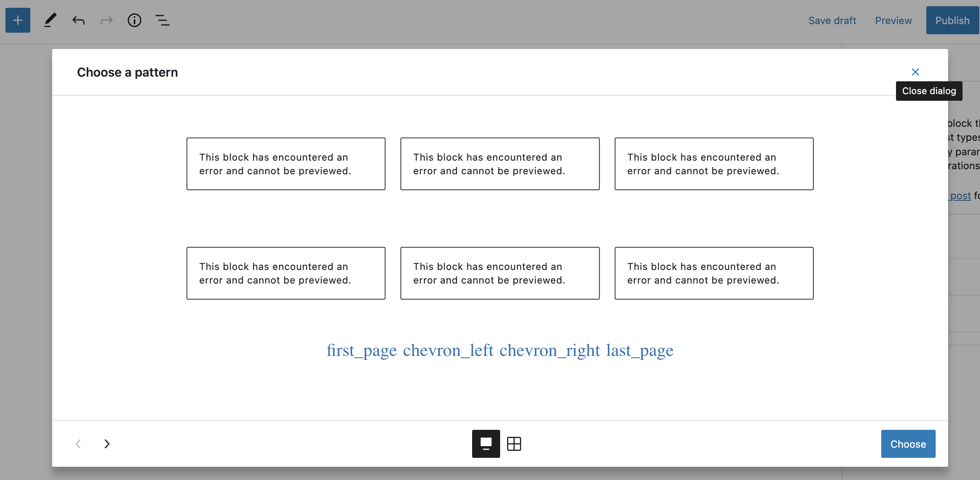The width and height of the screenshot is (980, 480).
Task: Toggle grid view for patterns
Action: click(x=514, y=443)
